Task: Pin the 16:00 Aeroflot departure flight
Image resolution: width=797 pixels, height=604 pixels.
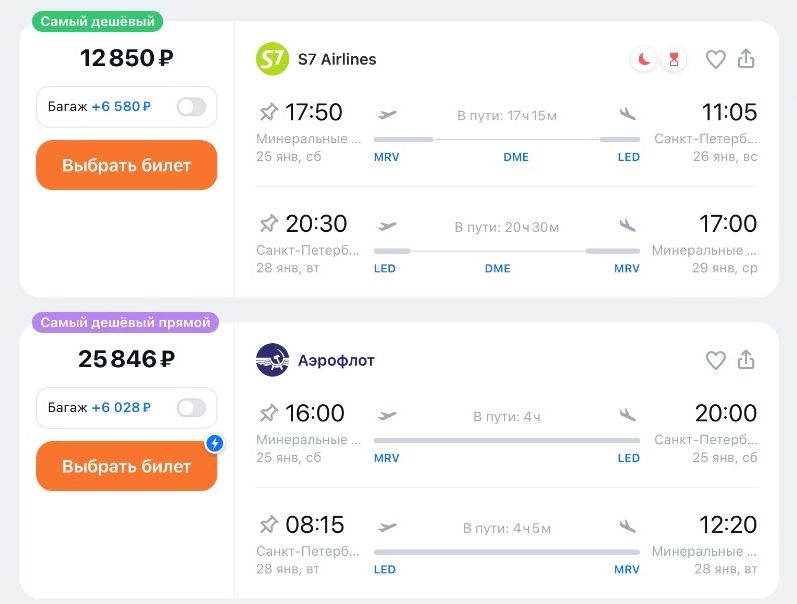Action: pyautogui.click(x=268, y=413)
